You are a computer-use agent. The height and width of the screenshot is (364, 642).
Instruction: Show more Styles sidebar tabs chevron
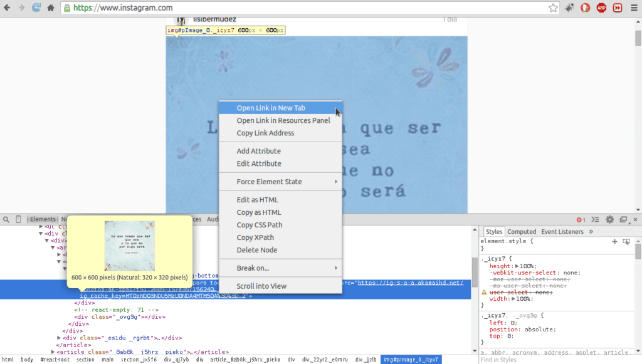tap(591, 232)
